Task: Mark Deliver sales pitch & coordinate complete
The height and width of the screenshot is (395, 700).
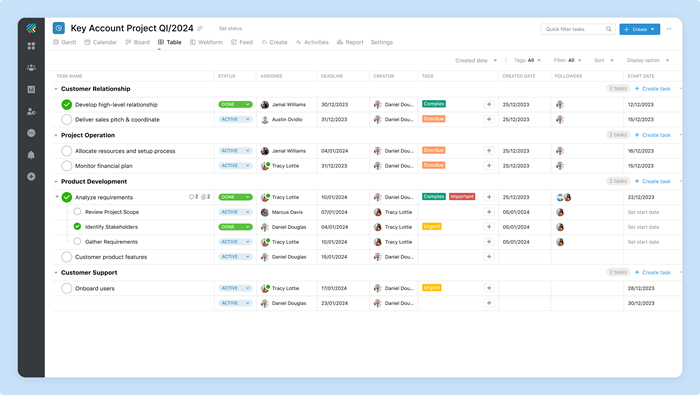Action: (67, 120)
